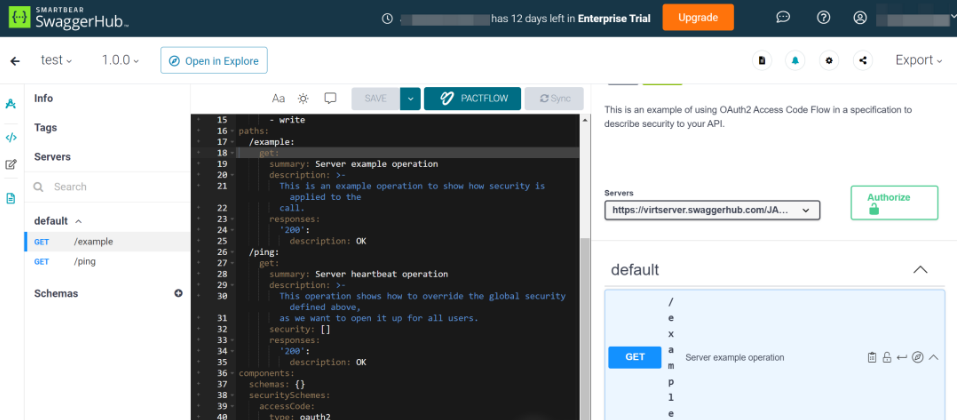Image resolution: width=957 pixels, height=420 pixels.
Task: Click the clipboard icon on GET /example
Action: [872, 357]
